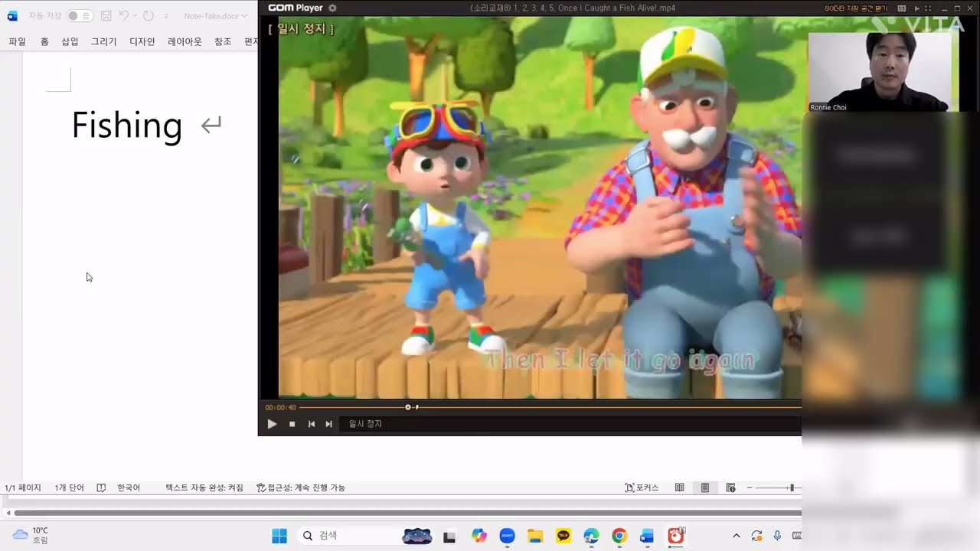Switch to the 삽입 (Insert) tab
This screenshot has height=551, width=980.
click(70, 41)
